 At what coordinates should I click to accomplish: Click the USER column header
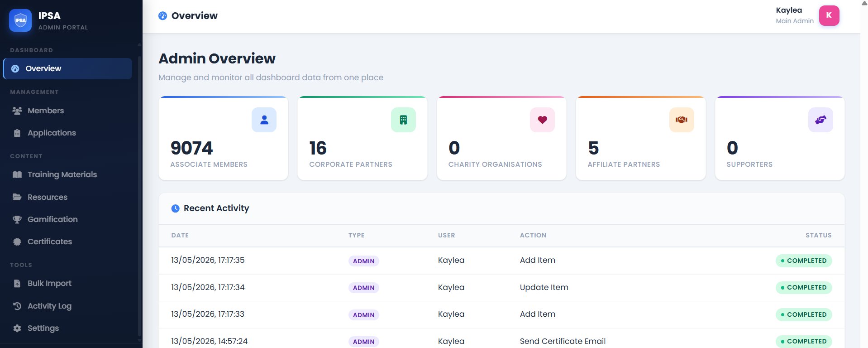point(447,235)
